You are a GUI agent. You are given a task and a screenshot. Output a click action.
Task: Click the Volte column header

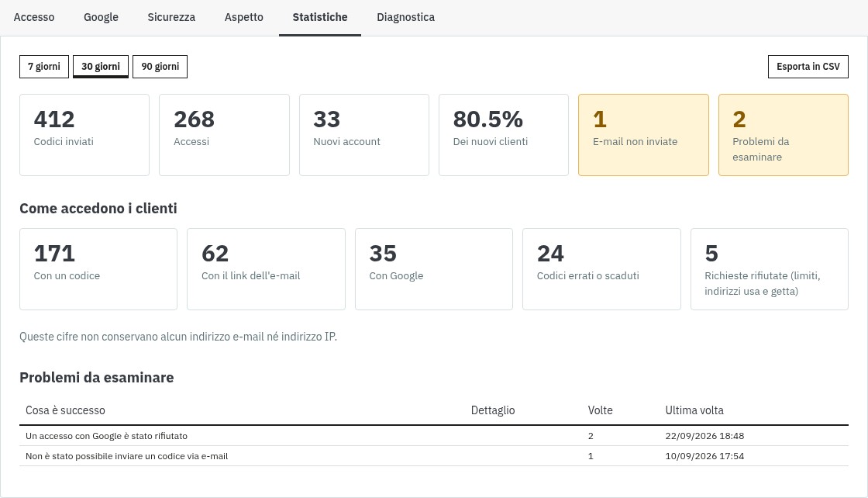[x=600, y=410]
